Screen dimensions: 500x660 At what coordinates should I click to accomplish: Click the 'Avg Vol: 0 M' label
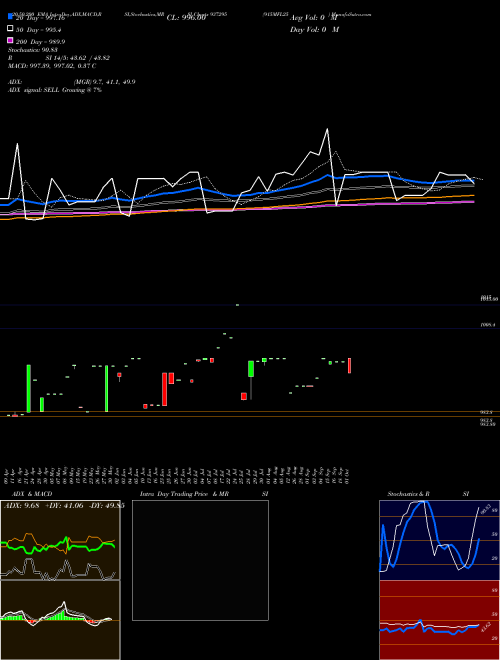314,18
